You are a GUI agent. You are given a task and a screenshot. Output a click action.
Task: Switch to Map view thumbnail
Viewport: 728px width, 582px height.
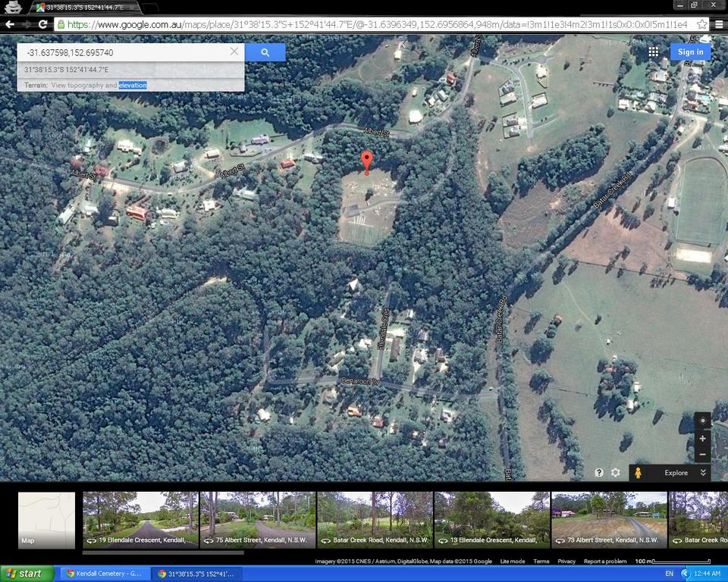point(46,520)
